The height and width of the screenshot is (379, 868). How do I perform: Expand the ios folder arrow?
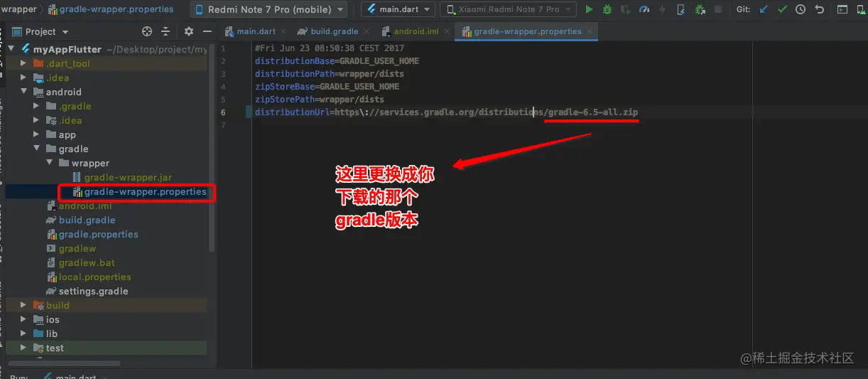(23, 319)
